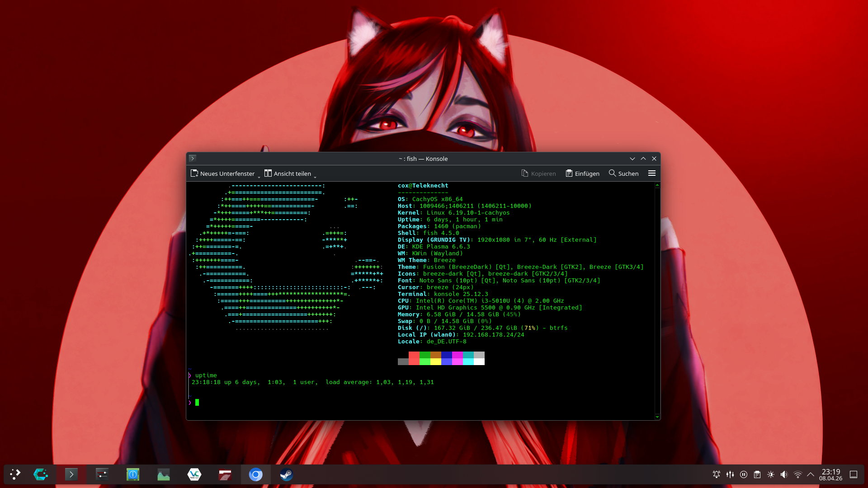The image size is (868, 488).
Task: Open the Dolphin file manager icon
Action: [225, 474]
